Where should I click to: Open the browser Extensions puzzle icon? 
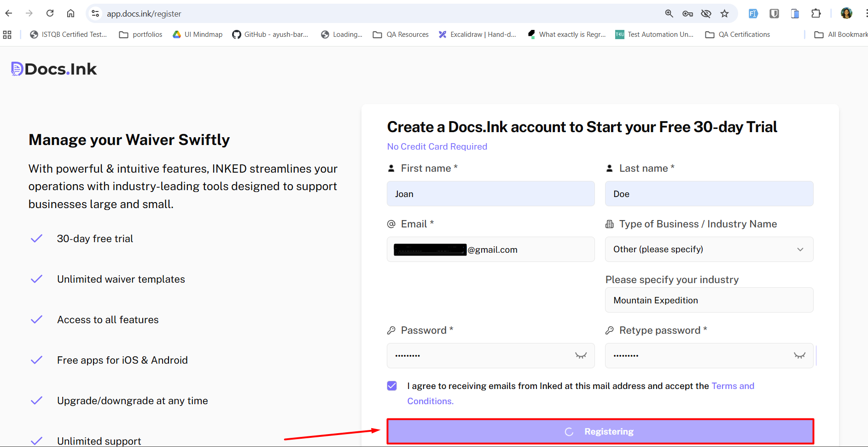coord(816,14)
